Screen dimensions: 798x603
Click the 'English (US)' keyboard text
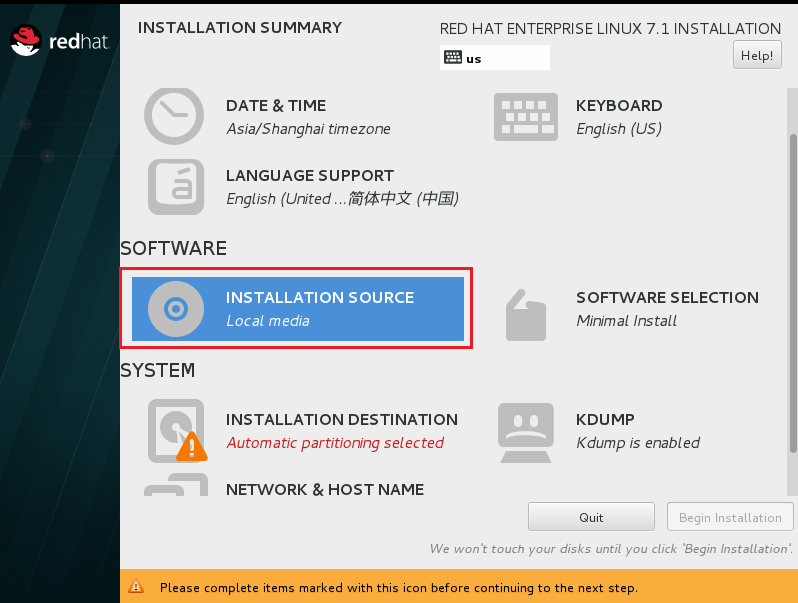[619, 129]
